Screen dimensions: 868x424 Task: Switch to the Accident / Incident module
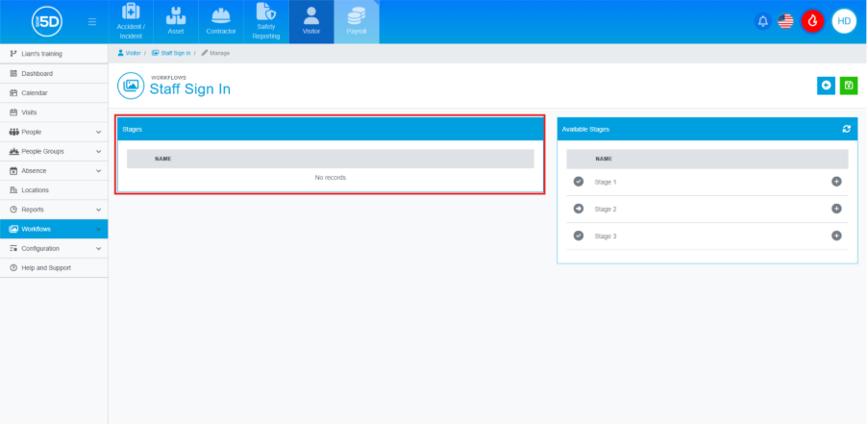click(132, 22)
